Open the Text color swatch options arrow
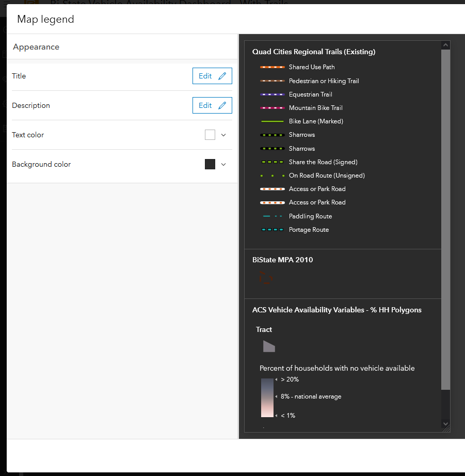Image resolution: width=465 pixels, height=476 pixels. coord(224,135)
